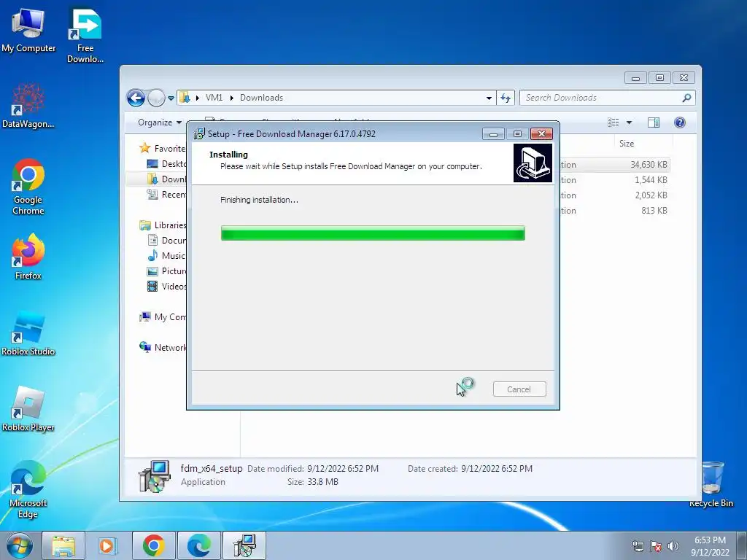747x560 pixels.
Task: Open Chrome from the taskbar
Action: click(153, 545)
